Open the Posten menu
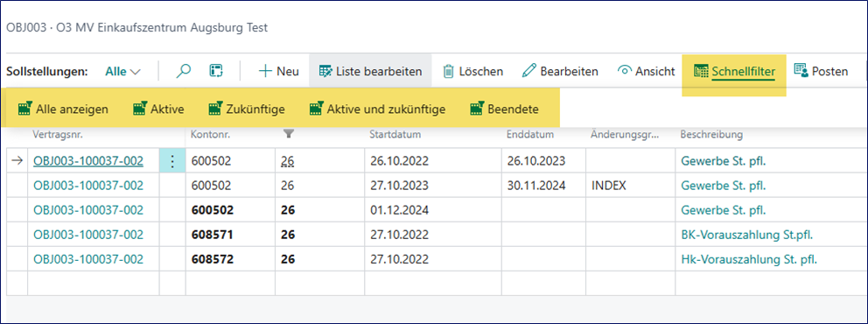The width and height of the screenshot is (868, 324). coord(821,72)
